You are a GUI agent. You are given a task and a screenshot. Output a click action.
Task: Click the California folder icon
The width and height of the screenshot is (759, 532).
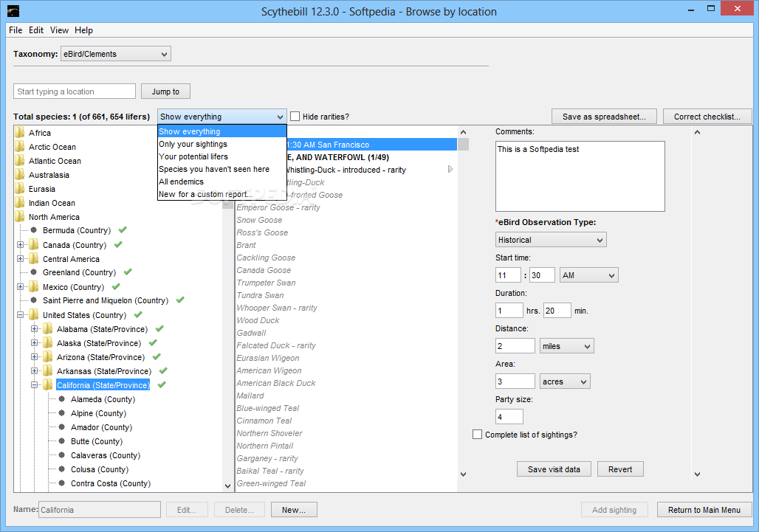47,385
